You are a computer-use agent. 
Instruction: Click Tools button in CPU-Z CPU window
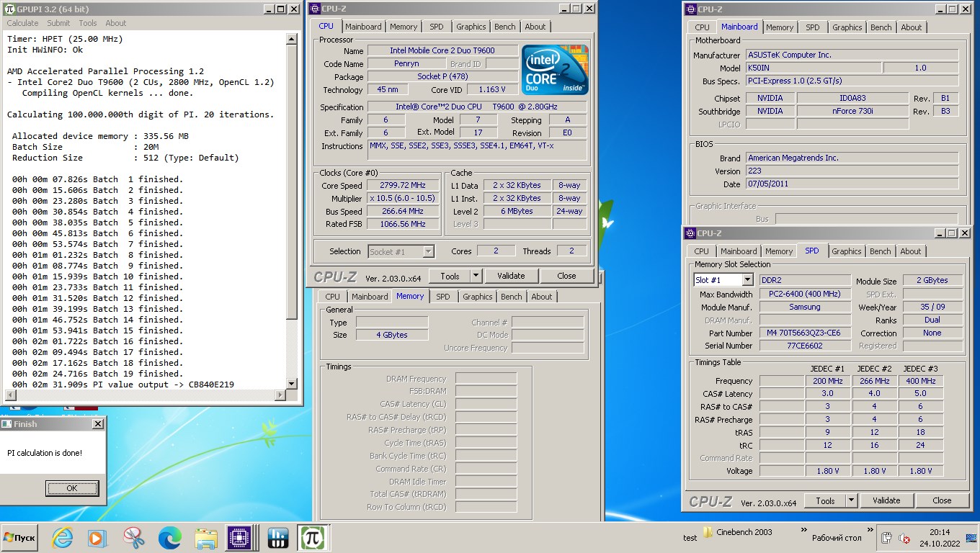(450, 276)
